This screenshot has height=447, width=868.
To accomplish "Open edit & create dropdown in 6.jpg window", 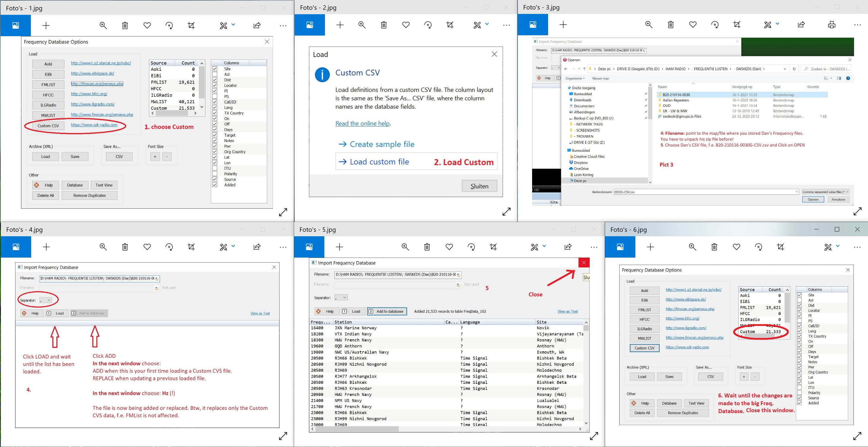I will tap(838, 246).
